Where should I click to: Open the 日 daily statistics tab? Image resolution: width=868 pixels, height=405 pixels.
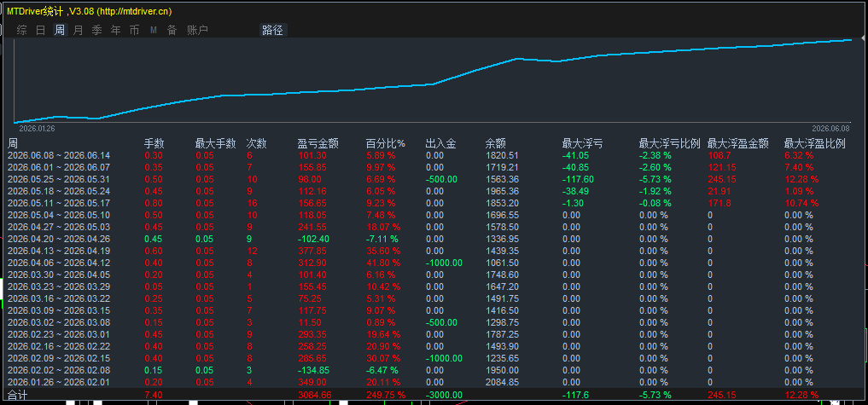(x=41, y=31)
